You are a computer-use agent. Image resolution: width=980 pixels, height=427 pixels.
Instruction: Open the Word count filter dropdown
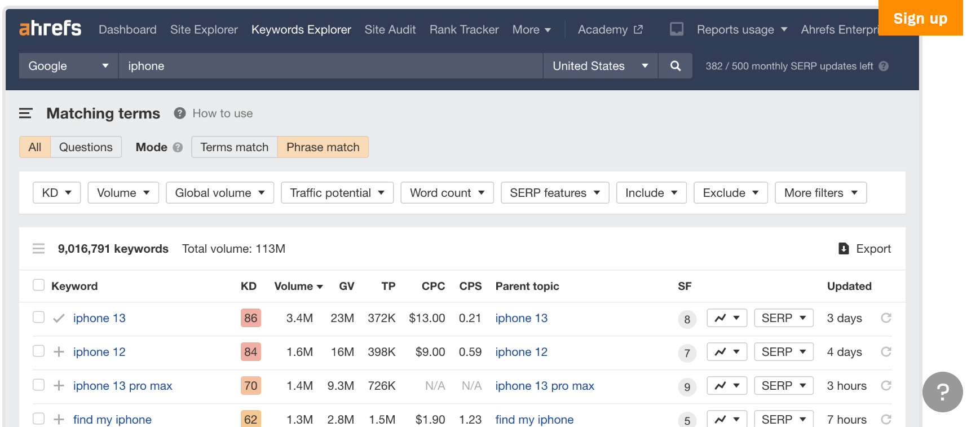pyautogui.click(x=447, y=193)
